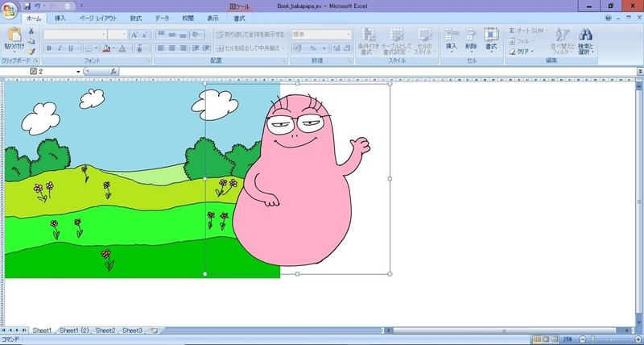Click the Save icon in Quick Access toolbar

click(x=27, y=6)
